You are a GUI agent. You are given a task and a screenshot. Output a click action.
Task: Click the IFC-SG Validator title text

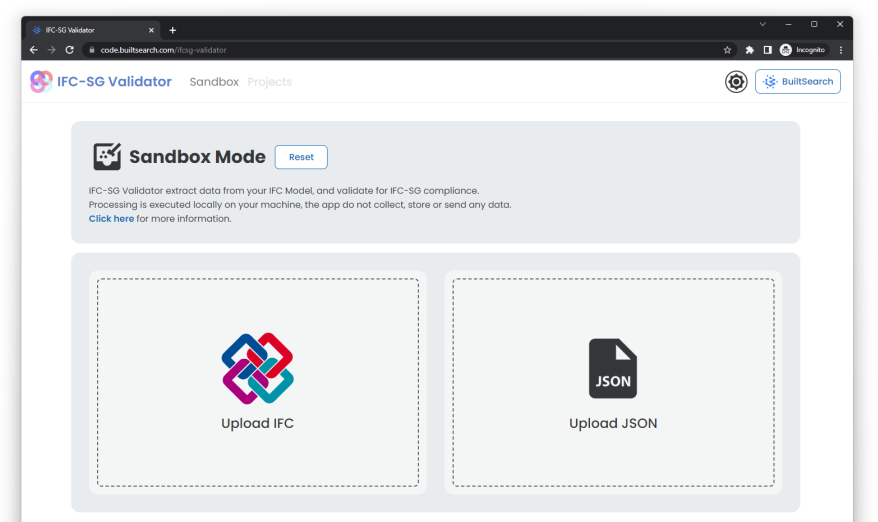114,82
